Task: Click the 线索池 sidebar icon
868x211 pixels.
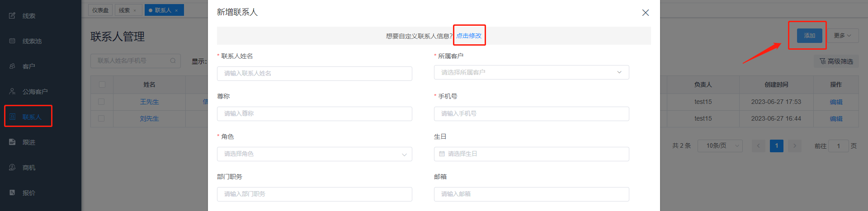Action: [12, 41]
